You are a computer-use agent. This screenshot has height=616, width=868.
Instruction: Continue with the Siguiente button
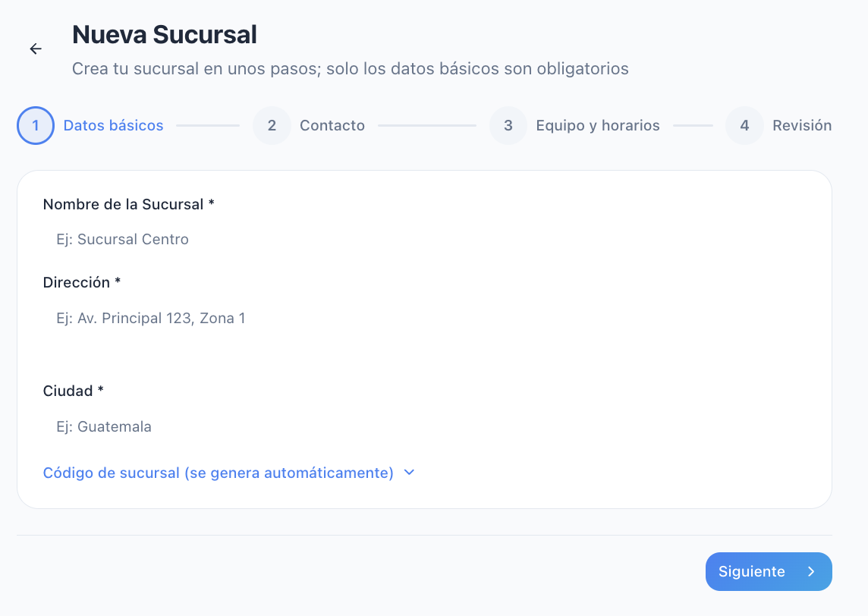tap(769, 572)
